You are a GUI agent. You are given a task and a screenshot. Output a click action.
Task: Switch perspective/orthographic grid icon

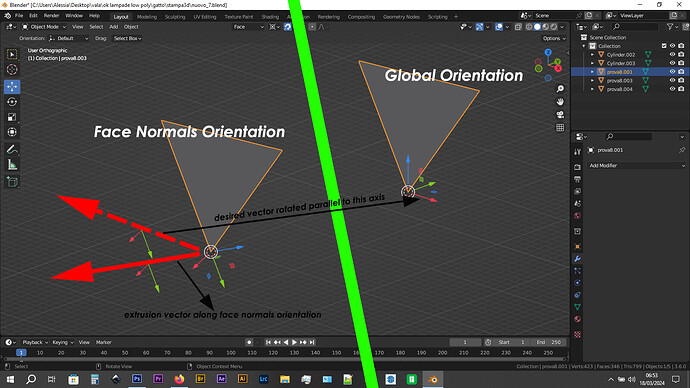pyautogui.click(x=560, y=128)
